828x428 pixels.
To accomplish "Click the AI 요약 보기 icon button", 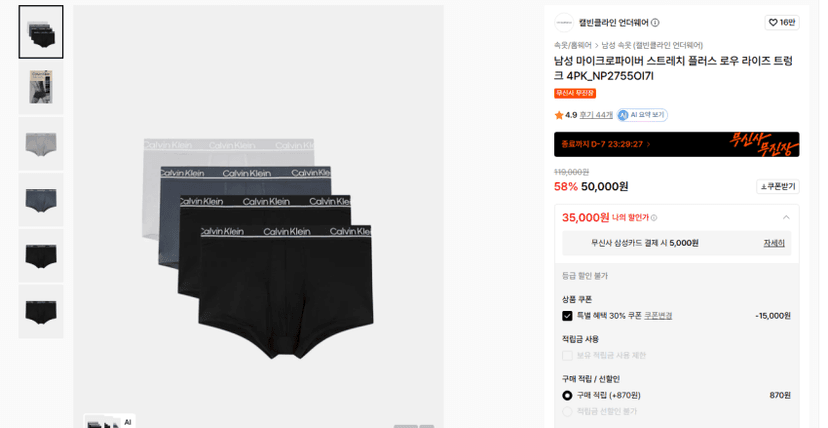I will [x=643, y=115].
